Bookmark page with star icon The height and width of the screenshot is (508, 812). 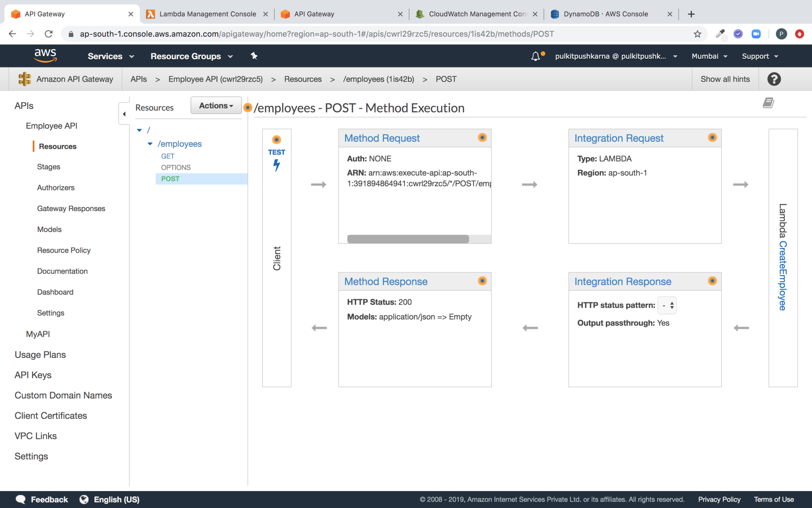[697, 34]
